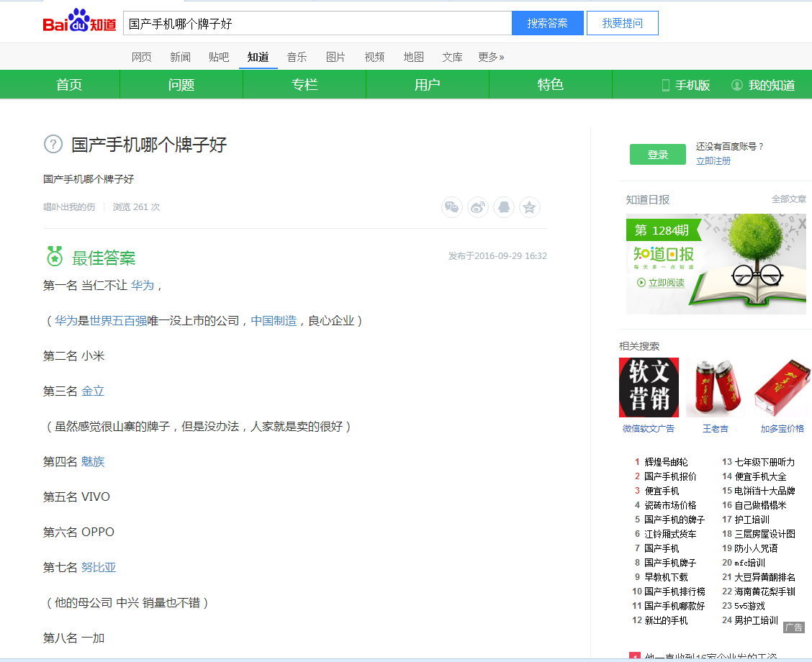Open the 网页 search tab
812x662 pixels.
point(141,57)
